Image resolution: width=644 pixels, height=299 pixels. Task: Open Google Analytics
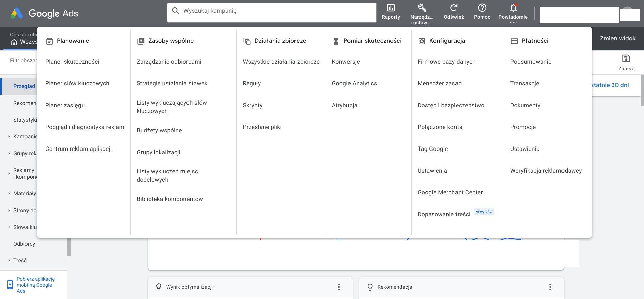[x=354, y=83]
